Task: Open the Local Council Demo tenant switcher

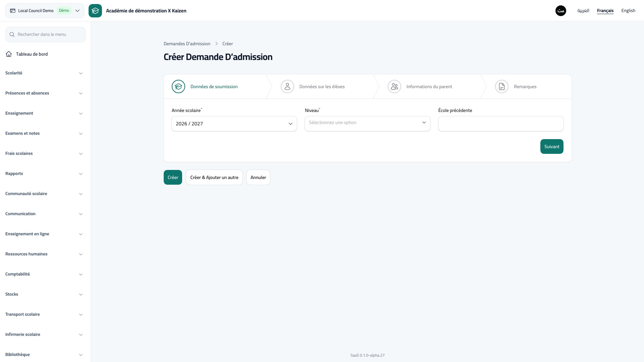Action: coord(45,11)
